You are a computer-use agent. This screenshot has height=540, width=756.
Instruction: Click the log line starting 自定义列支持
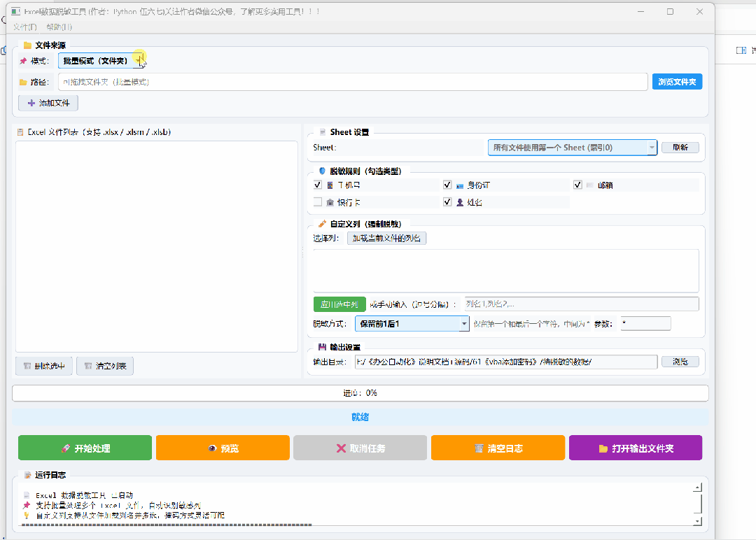(130, 516)
